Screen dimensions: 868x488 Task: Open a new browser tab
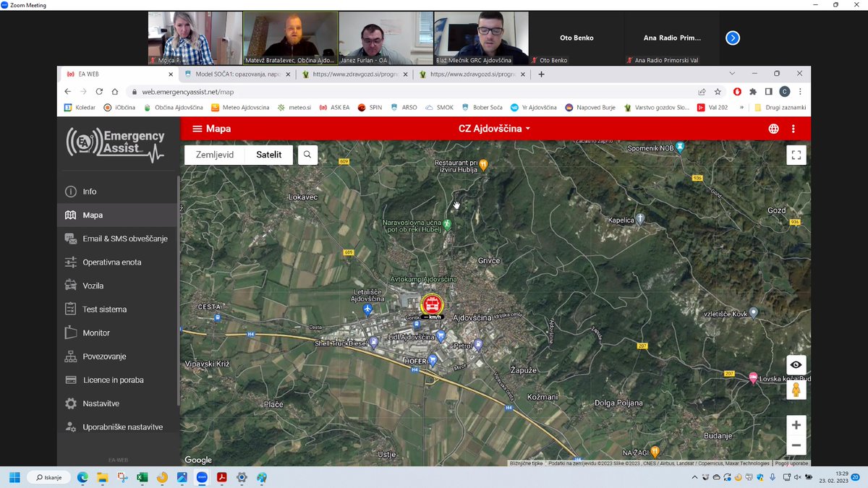[541, 74]
